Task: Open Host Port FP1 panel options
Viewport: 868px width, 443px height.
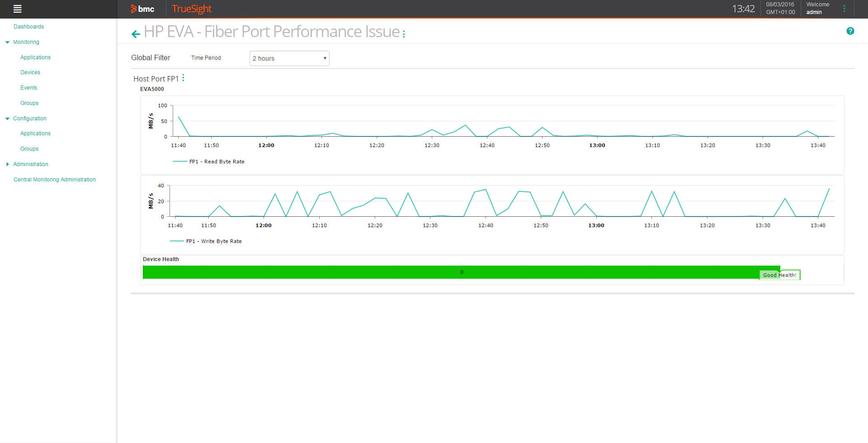Action: coord(183,78)
